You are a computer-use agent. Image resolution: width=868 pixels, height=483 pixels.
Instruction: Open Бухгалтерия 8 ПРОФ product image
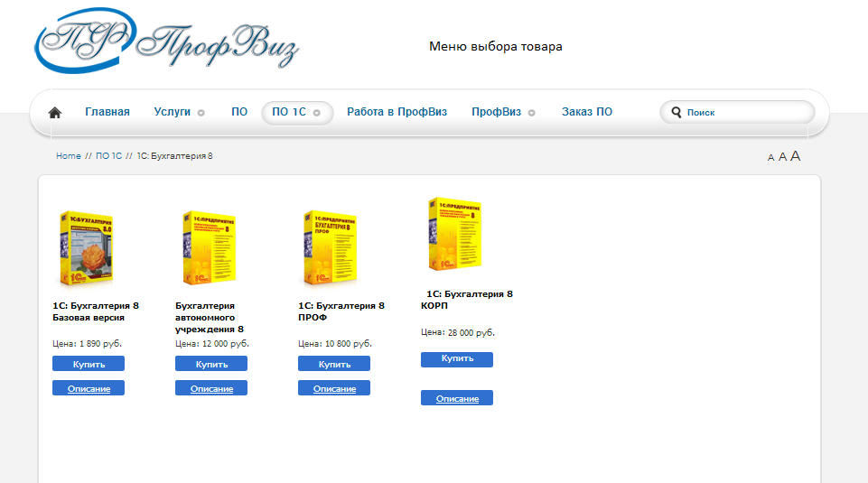pos(331,248)
